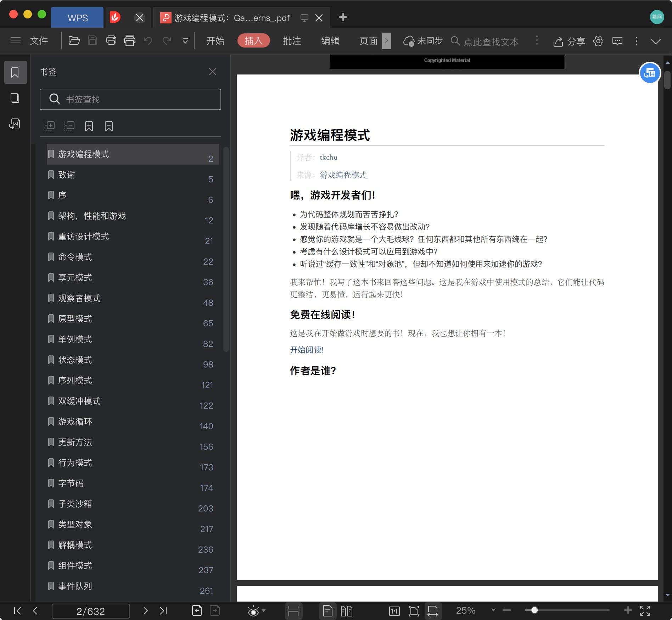Screen dimensions: 672x620
Task: Open the 编辑 ribbon tab
Action: click(x=330, y=41)
